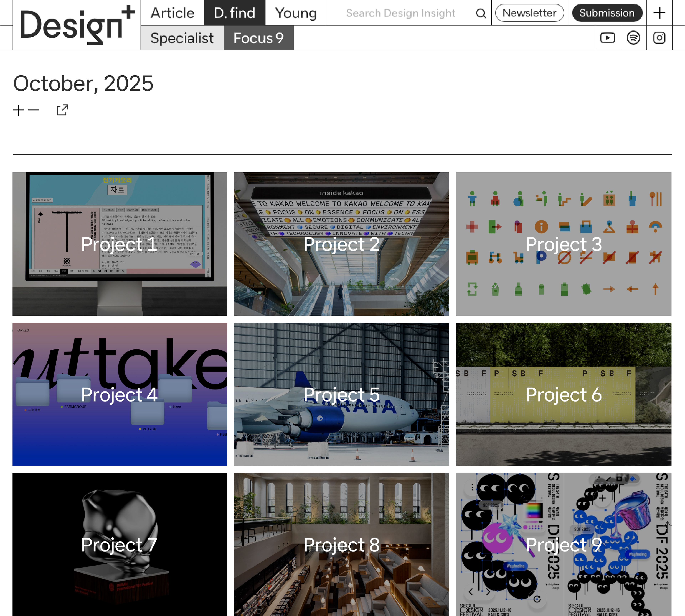Select the Specialist sub-tab
The height and width of the screenshot is (616, 685).
point(182,38)
